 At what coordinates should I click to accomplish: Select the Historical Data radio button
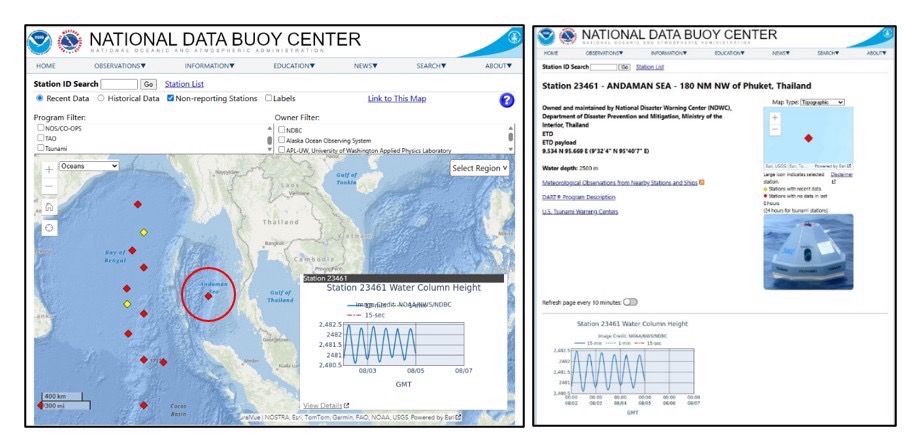point(101,98)
